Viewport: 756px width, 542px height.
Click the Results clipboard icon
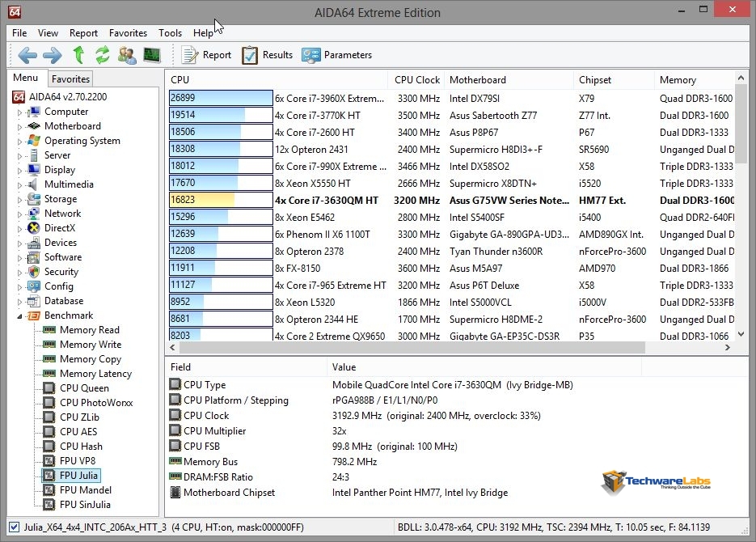click(x=249, y=55)
